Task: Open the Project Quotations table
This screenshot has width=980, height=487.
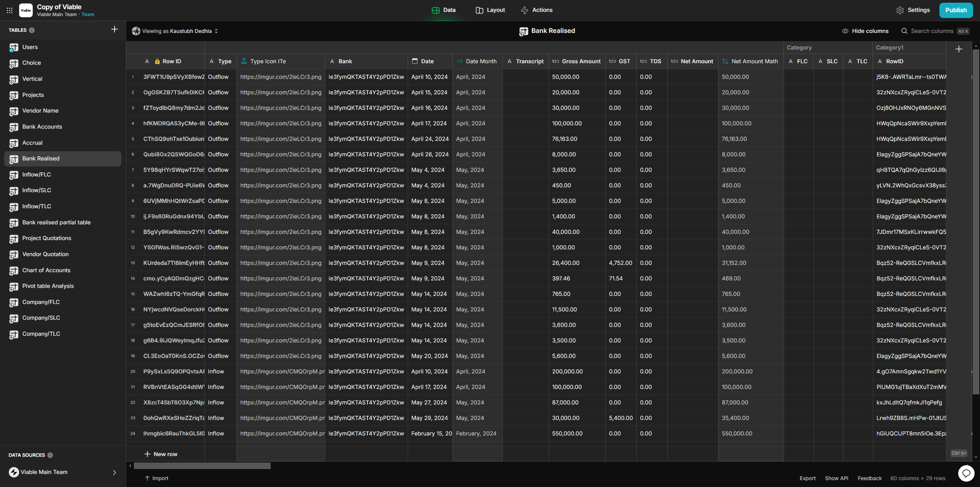Action: (x=63, y=238)
